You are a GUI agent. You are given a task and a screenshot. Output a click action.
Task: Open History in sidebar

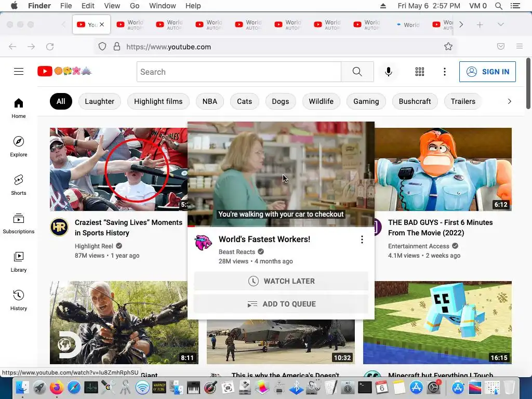tap(19, 300)
